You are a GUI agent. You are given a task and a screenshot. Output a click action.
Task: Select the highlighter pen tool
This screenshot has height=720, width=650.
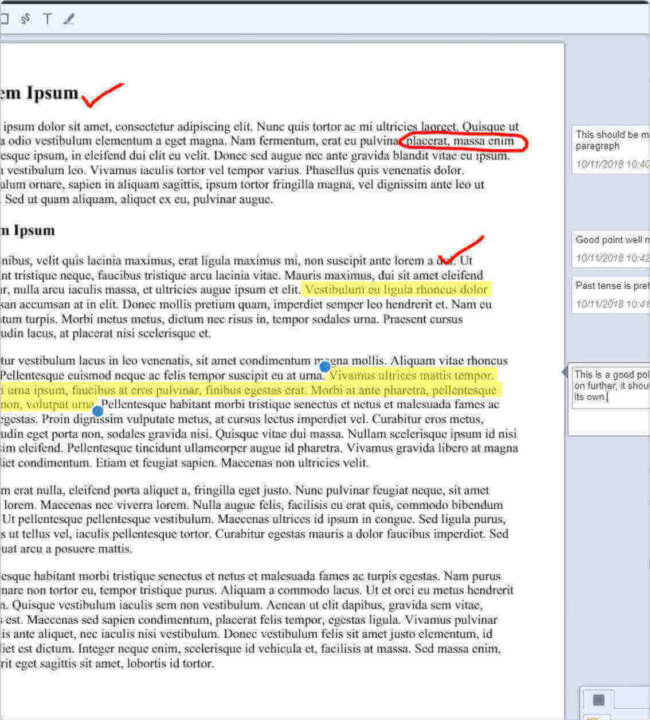click(x=69, y=19)
